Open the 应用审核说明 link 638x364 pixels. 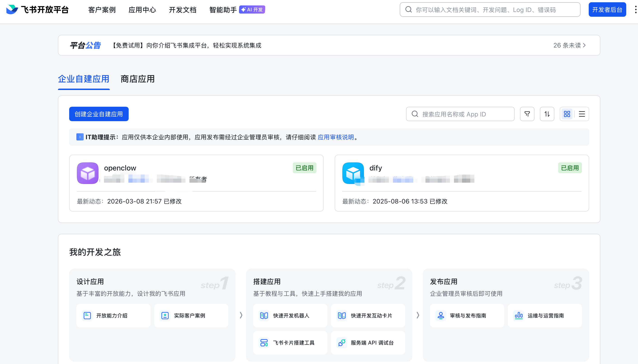(x=336, y=137)
